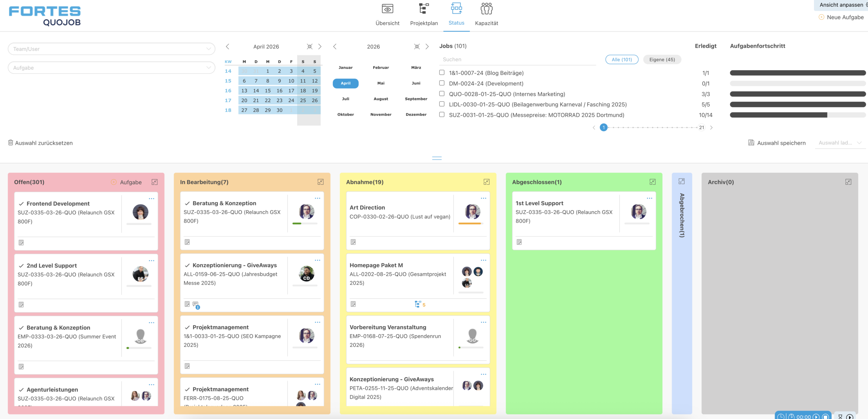Tick the checkbox for 1&1-0007-24 (Blog Beiträge)
The width and height of the screenshot is (868, 419).
[x=441, y=72]
